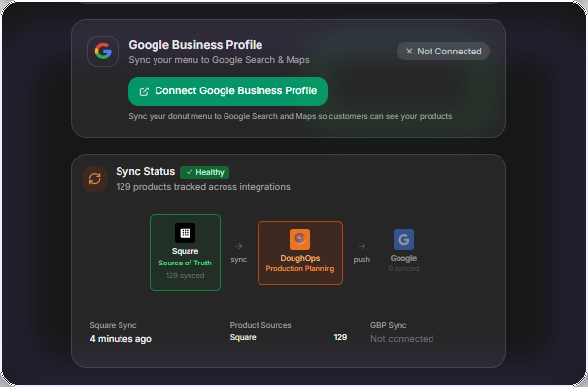Click the '0 synced' text under Google
The height and width of the screenshot is (387, 588).
pyautogui.click(x=403, y=269)
